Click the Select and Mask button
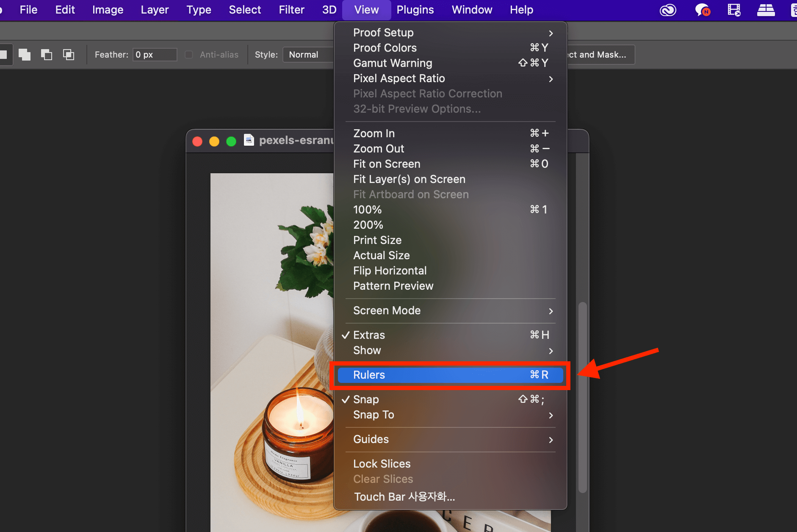This screenshot has width=797, height=532. tap(601, 55)
